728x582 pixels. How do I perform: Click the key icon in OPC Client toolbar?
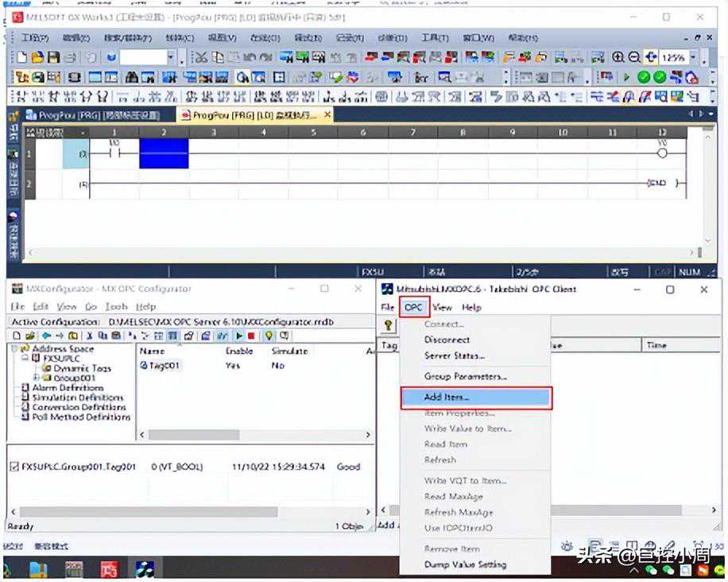[x=389, y=325]
